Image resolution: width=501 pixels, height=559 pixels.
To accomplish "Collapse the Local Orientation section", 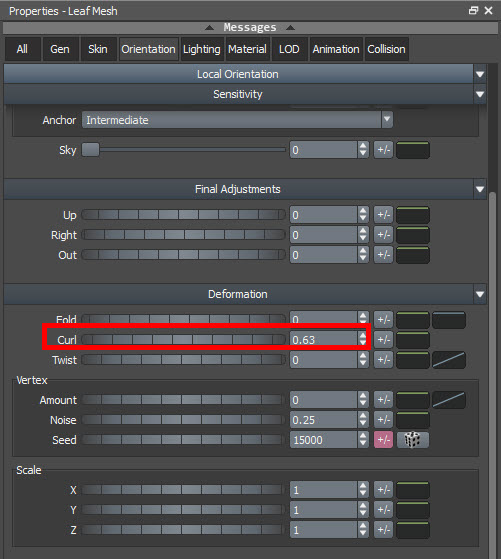I will pos(480,74).
